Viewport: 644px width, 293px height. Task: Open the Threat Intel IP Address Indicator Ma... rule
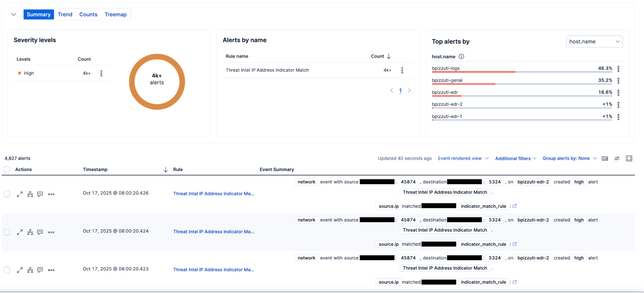point(214,193)
